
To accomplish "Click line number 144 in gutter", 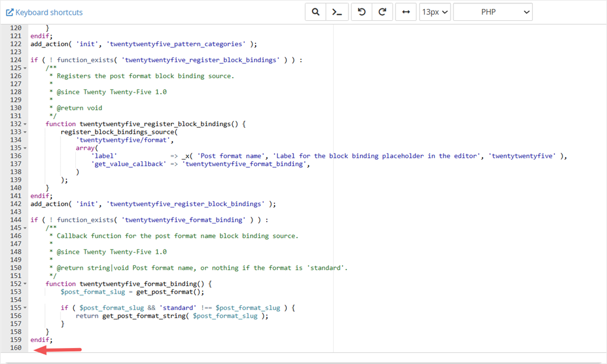I will click(16, 220).
